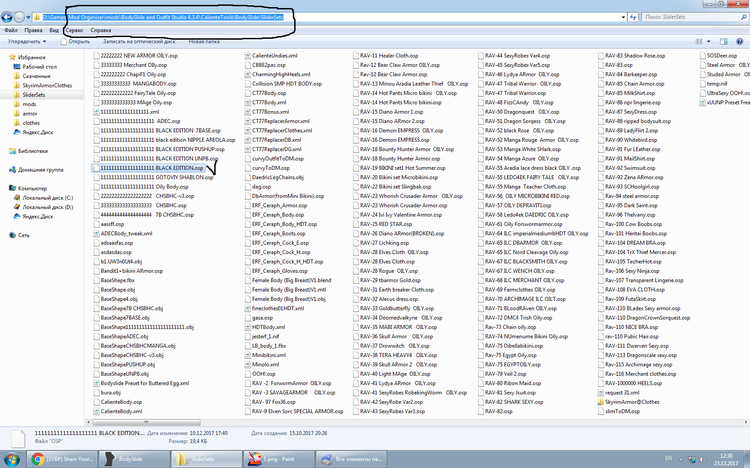Open the Правка menu
750x468 pixels.
coord(33,30)
